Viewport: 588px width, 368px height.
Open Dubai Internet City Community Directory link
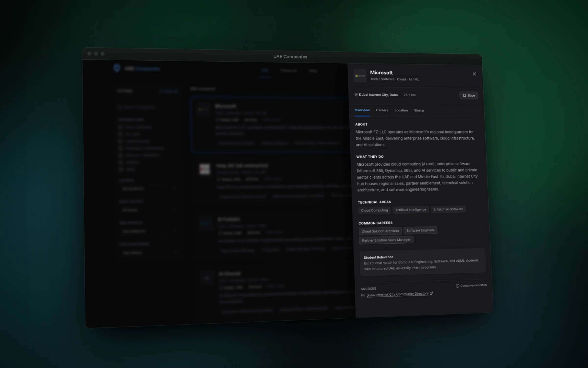tap(397, 294)
